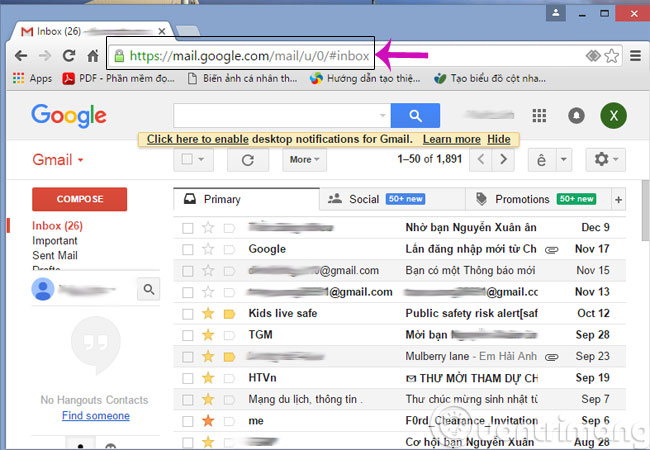Open the Sent Mail folder

pyautogui.click(x=55, y=255)
